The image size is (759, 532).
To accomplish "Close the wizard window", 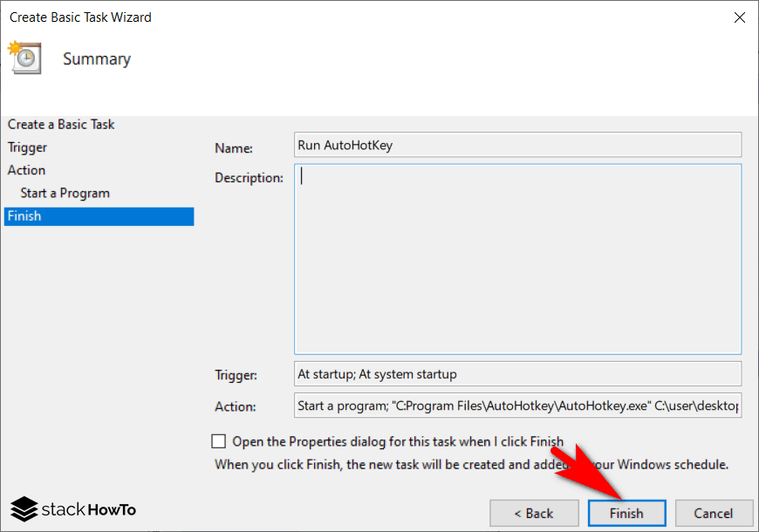I will (x=740, y=17).
